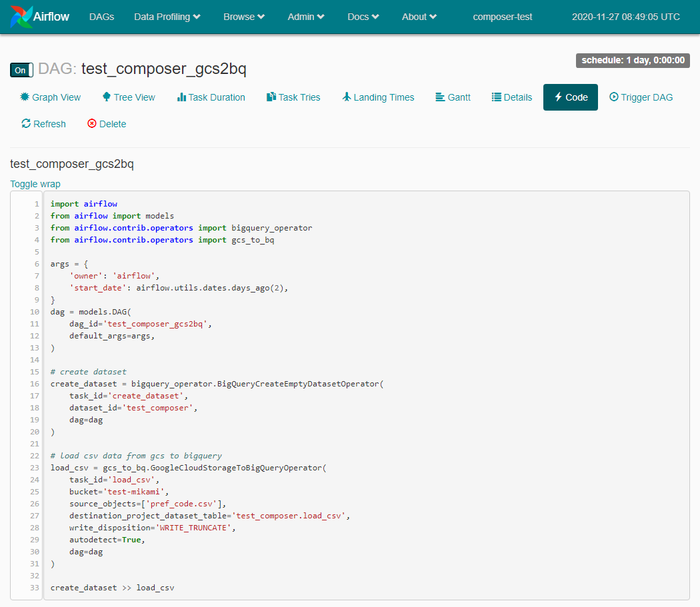Screen dimensions: 700x607
Task: Select DAGs in the navigation bar
Action: pos(101,17)
